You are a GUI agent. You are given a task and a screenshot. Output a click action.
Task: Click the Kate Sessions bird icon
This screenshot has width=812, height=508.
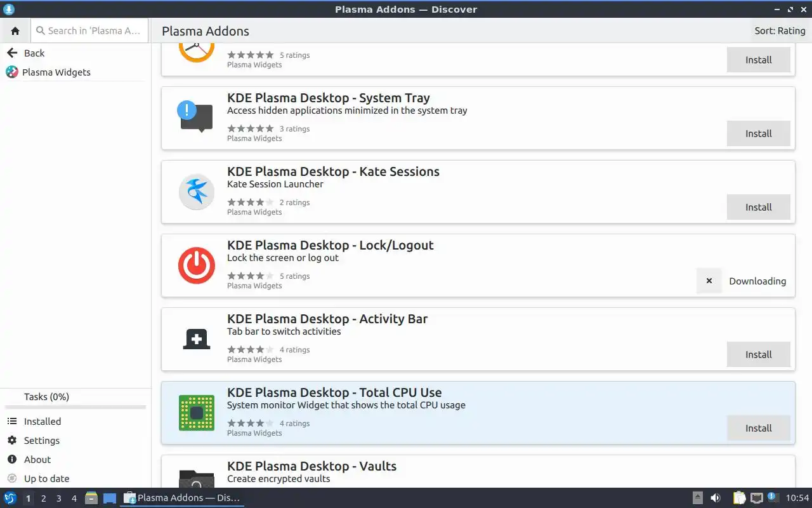(x=197, y=192)
